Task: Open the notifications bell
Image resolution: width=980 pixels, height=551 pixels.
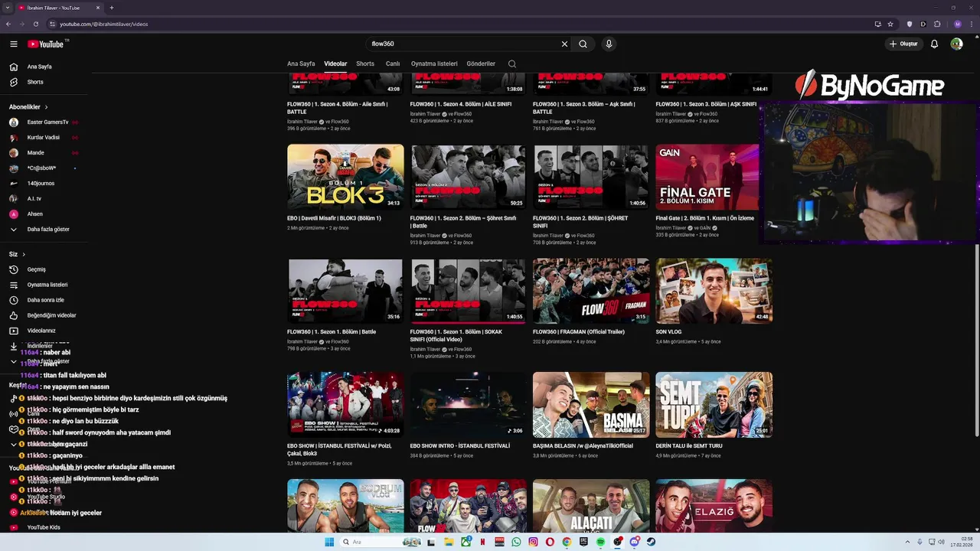Action: (x=934, y=44)
